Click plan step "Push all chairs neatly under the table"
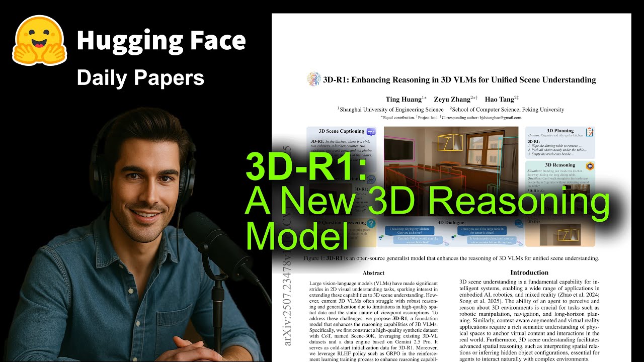Viewport: 644px width, 362px height. tap(557, 150)
